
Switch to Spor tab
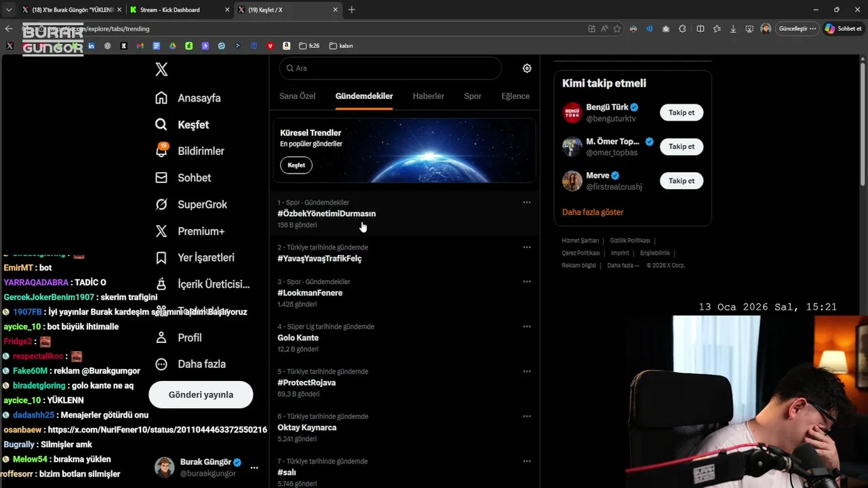click(x=473, y=96)
